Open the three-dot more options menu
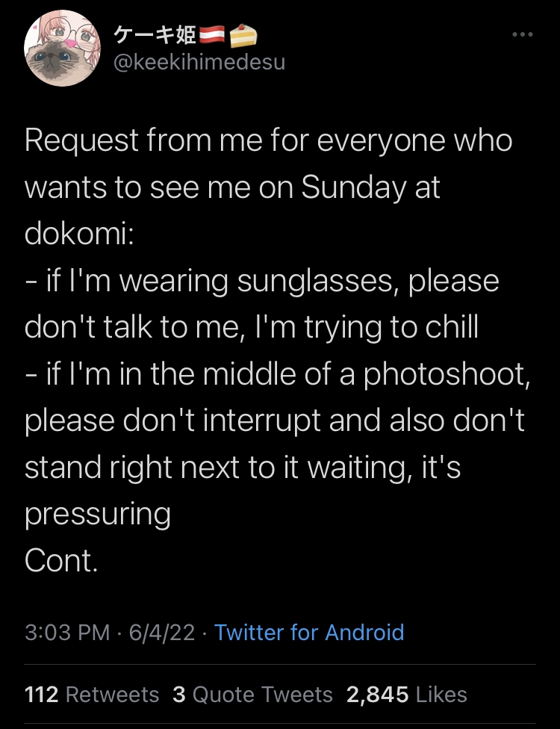 point(522,35)
